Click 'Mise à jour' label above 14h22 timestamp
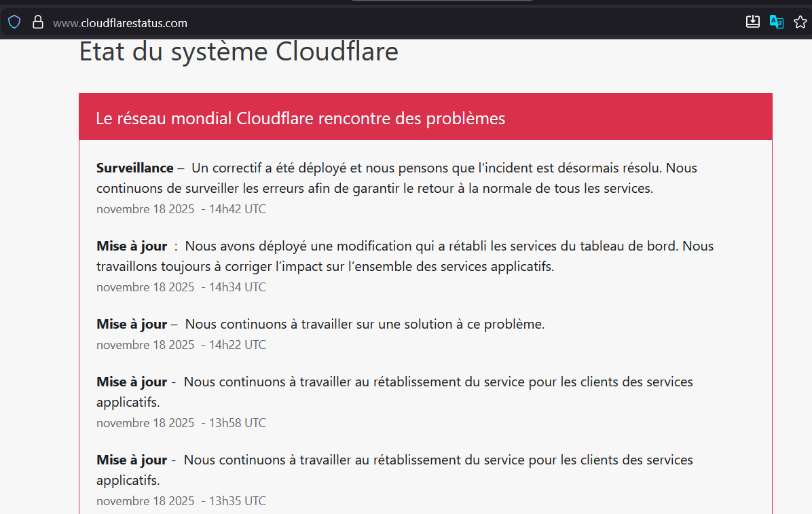812x514 pixels. click(x=132, y=325)
